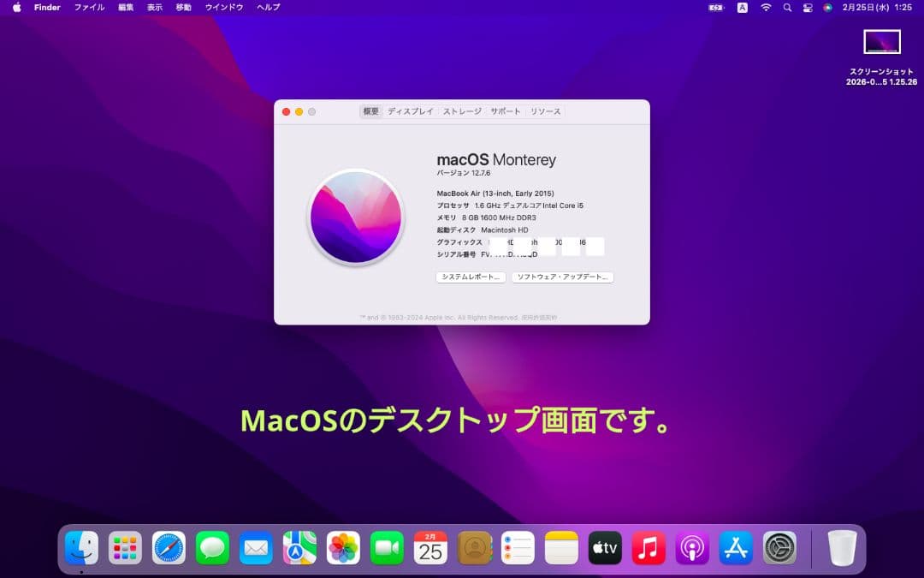Open Control Center icon
The width and height of the screenshot is (924, 578).
pos(808,8)
